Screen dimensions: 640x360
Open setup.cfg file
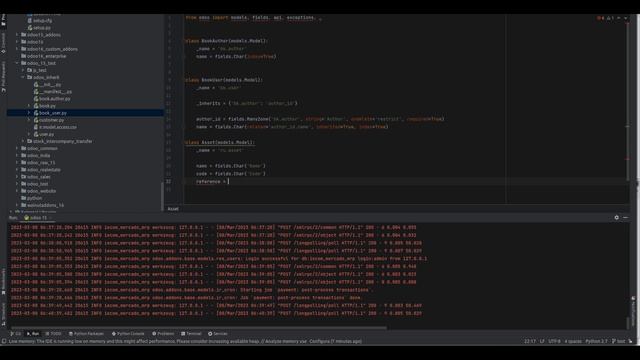[x=42, y=20]
